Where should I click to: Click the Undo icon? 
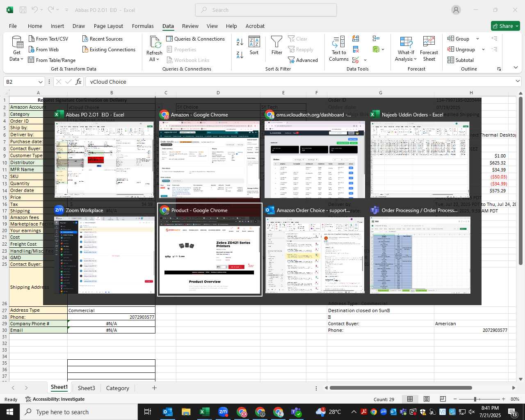(x=35, y=10)
